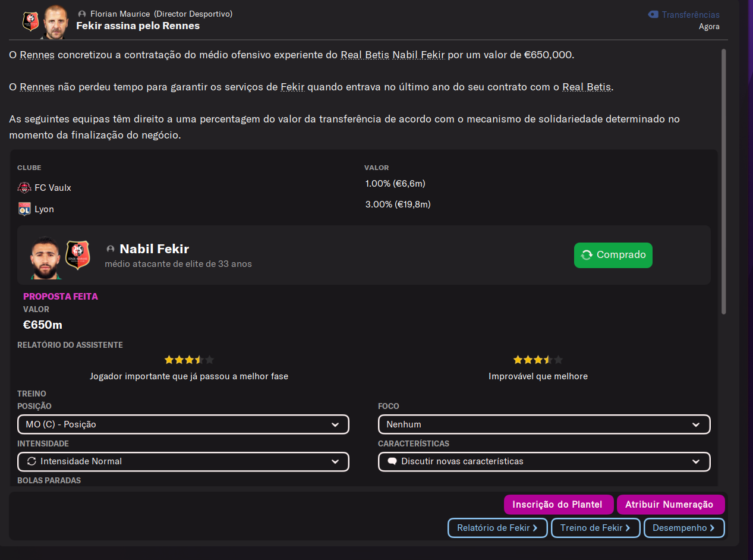Click the Real Betis link in second paragraph

tap(587, 87)
